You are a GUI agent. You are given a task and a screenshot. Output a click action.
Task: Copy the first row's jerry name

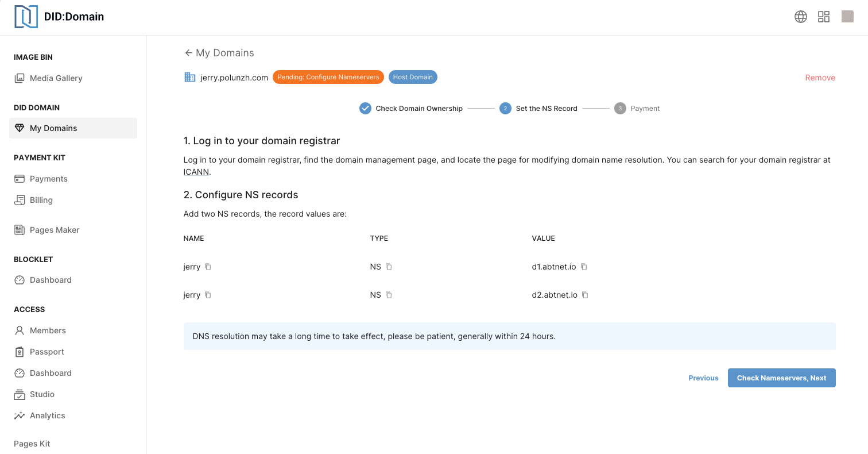[208, 267]
